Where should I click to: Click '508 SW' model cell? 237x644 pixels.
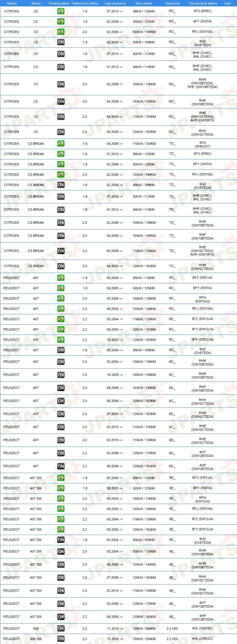coord(36,639)
